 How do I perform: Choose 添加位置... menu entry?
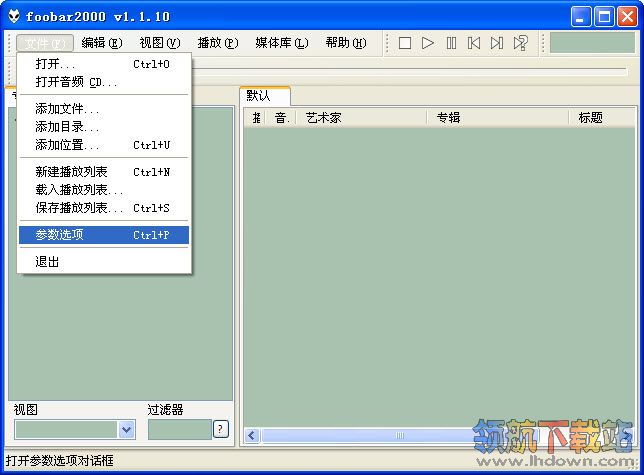tap(104, 145)
